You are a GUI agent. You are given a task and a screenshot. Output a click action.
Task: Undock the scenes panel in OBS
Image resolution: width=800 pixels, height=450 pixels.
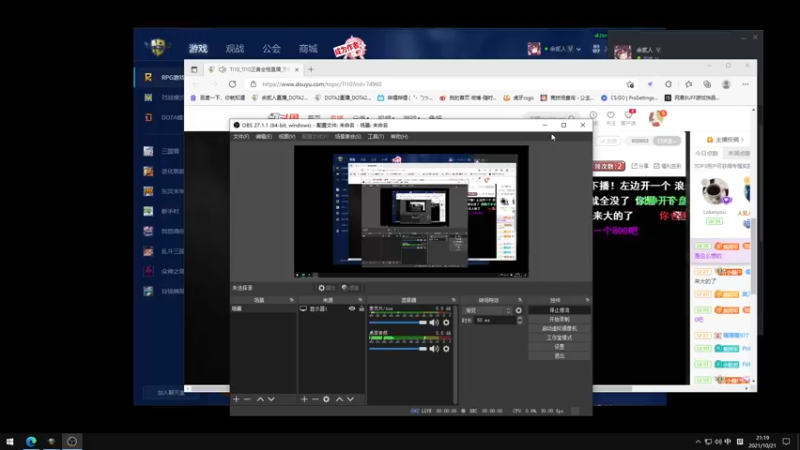click(x=292, y=300)
